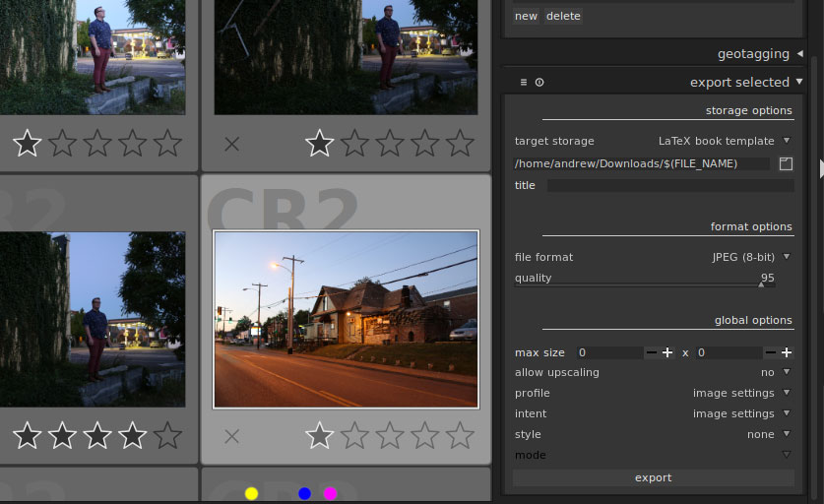Open the folder browser icon next to export path
Image resolution: width=824 pixels, height=504 pixels.
786,163
